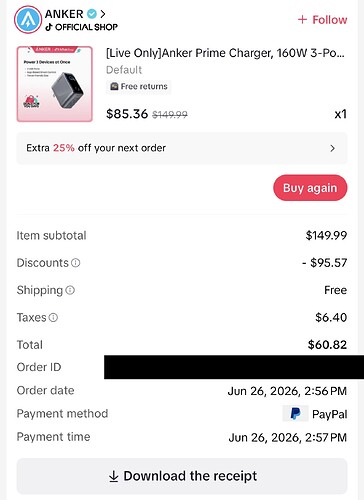Open the Anker shop logo avatar

pyautogui.click(x=28, y=19)
